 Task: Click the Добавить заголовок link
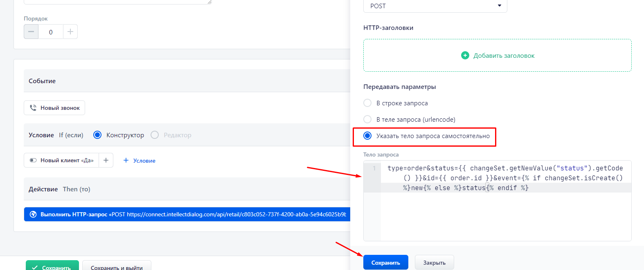[504, 56]
